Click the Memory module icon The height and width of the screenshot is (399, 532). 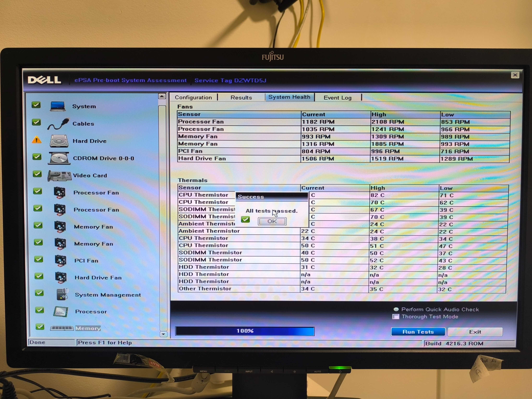[x=62, y=328]
